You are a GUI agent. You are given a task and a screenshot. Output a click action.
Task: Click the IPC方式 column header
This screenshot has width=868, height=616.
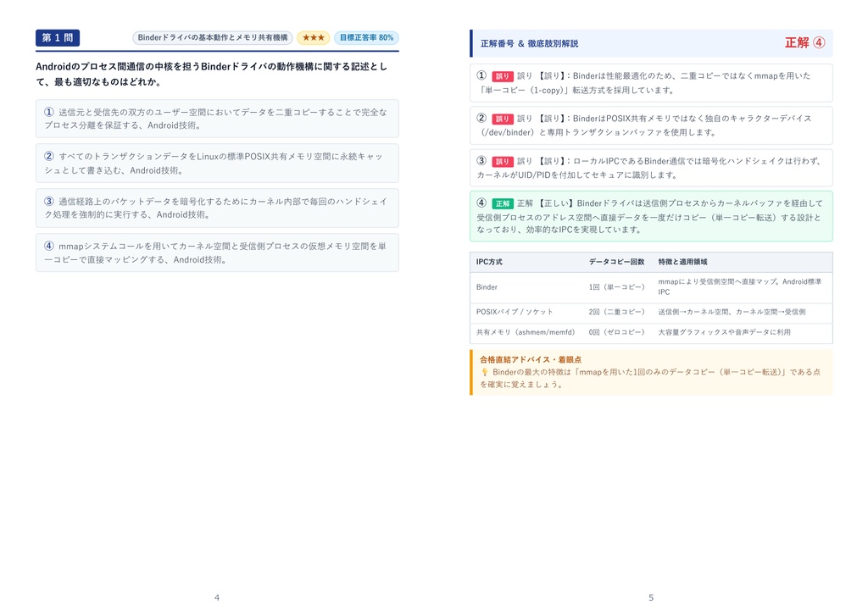[489, 262]
